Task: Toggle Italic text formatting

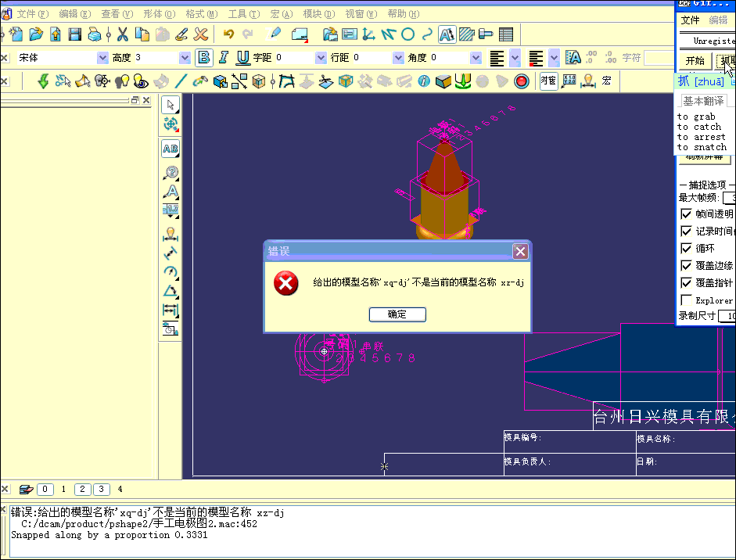Action: point(224,58)
